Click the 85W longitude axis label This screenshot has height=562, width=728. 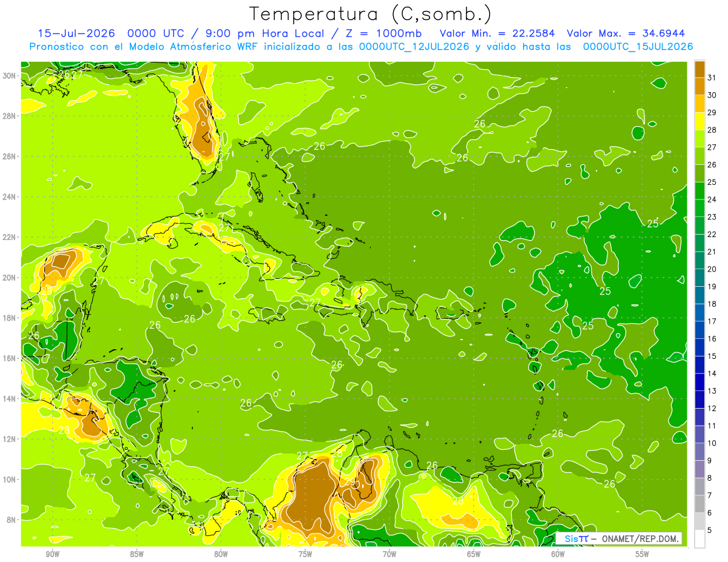click(x=136, y=554)
